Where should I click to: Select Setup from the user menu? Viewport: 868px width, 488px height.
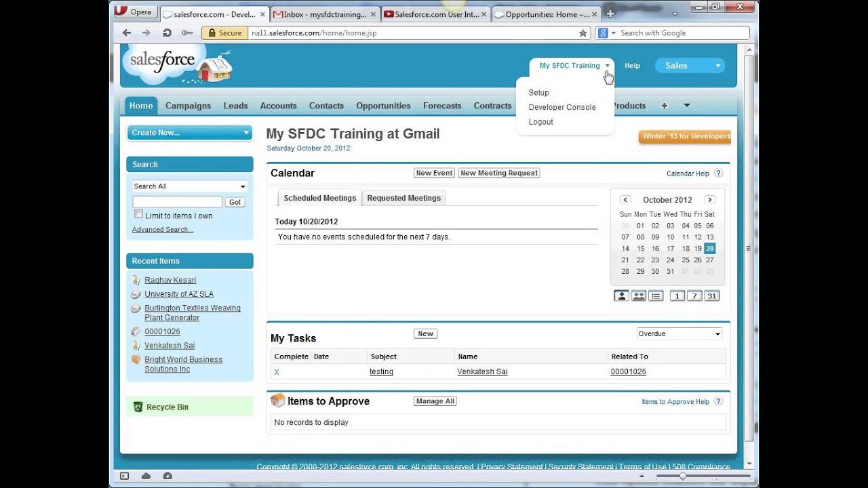pyautogui.click(x=538, y=93)
